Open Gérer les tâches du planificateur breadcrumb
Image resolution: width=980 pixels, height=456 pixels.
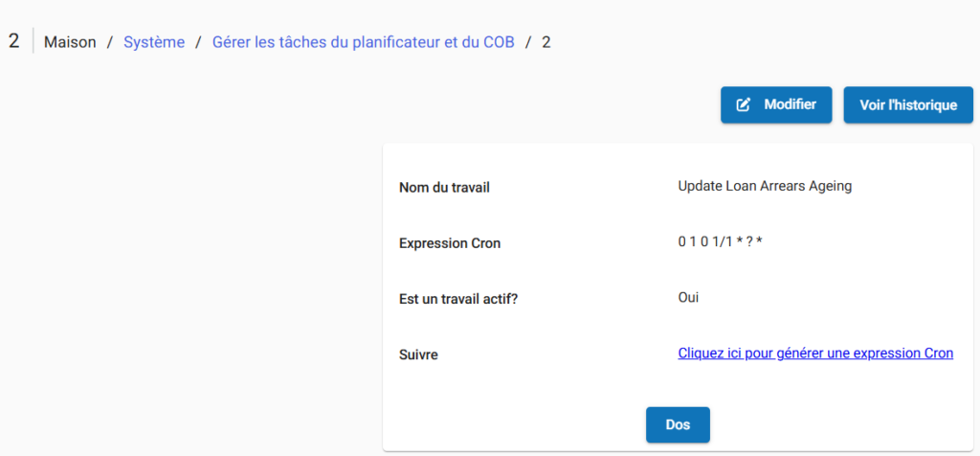[x=363, y=42]
